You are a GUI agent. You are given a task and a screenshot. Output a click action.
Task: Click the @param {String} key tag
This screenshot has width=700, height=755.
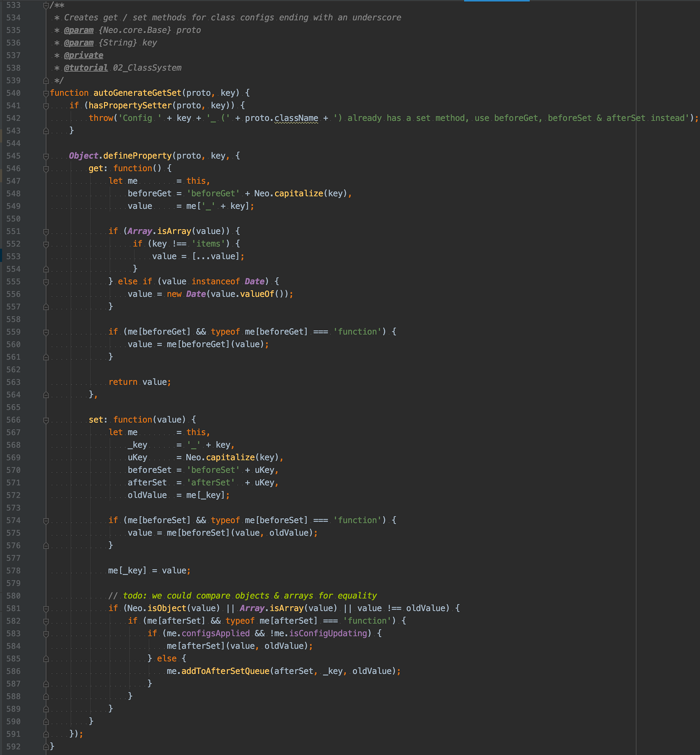[x=79, y=42]
